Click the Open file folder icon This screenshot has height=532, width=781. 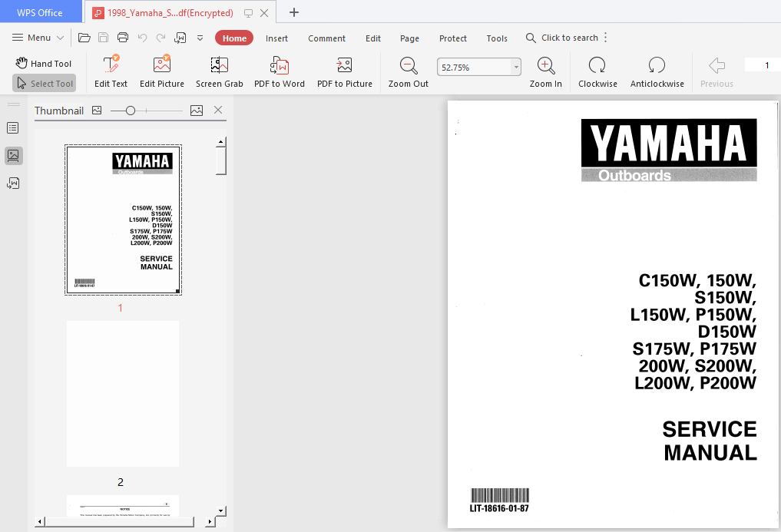(x=84, y=38)
